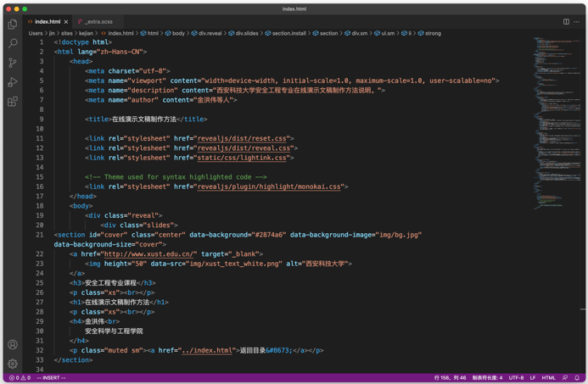Change the UTF-8 file encoding
Screen dimensions: 588x384
(x=516, y=378)
